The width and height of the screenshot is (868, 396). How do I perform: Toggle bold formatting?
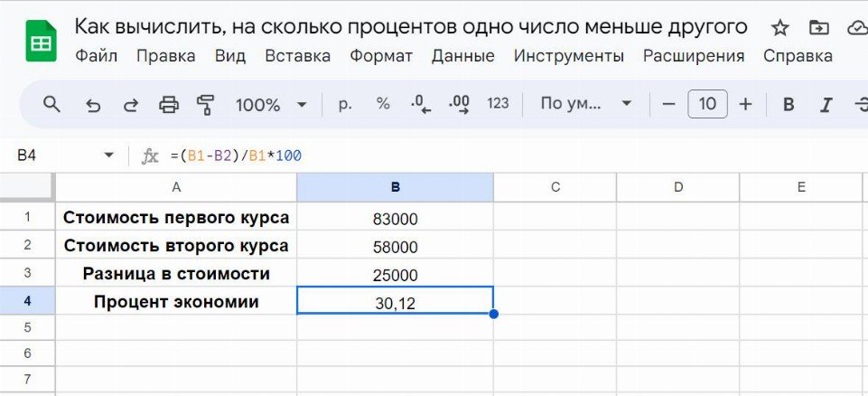coord(788,104)
